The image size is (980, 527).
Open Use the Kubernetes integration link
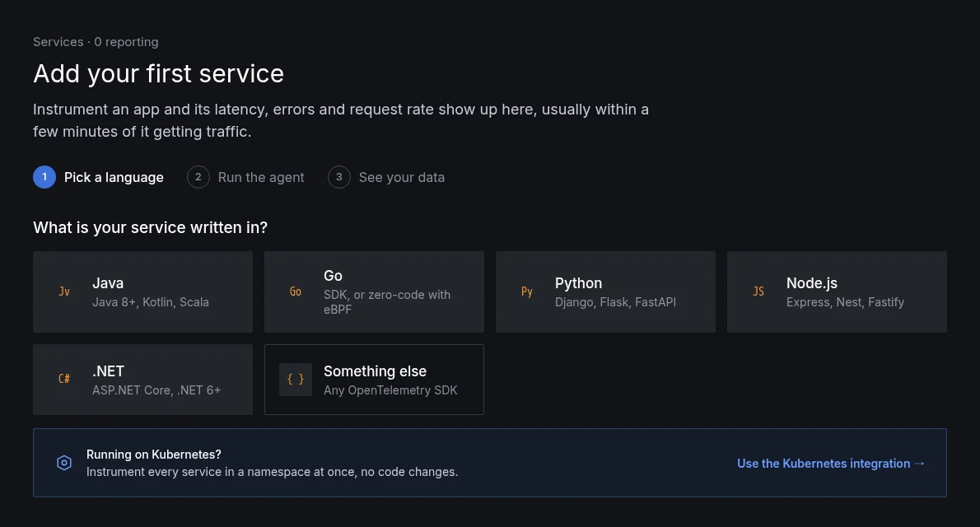(831, 464)
